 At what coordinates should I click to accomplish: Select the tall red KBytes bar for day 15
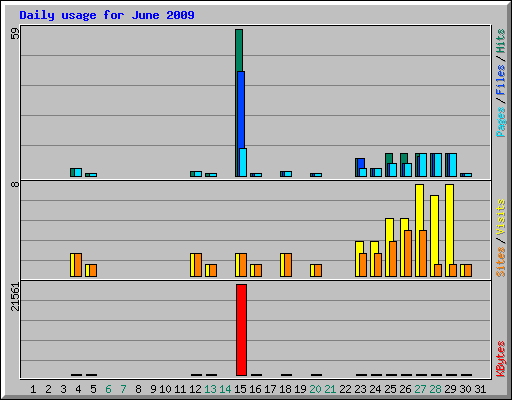[241, 330]
